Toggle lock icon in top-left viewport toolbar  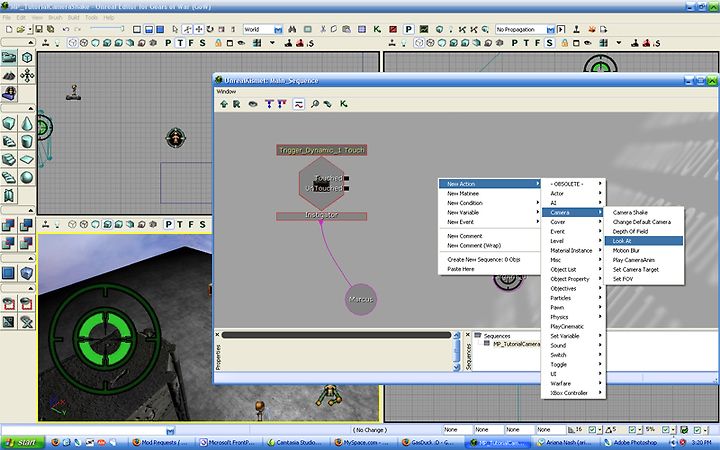(x=218, y=43)
